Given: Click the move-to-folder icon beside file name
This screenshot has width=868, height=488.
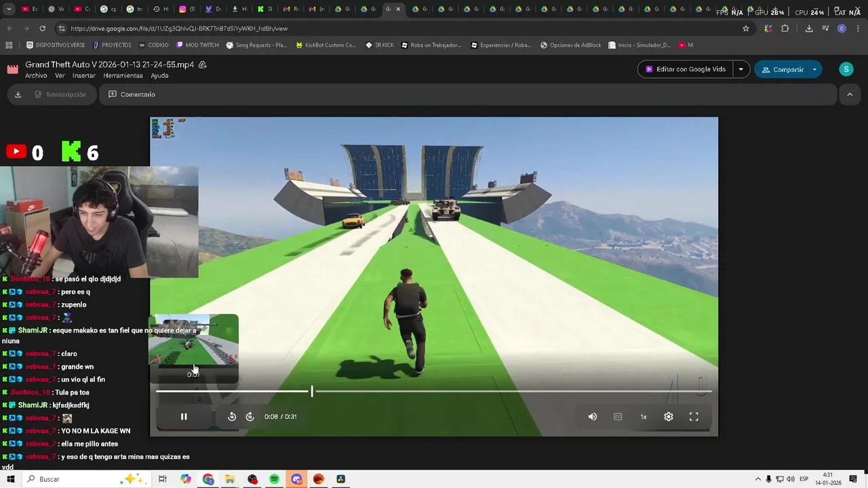Looking at the screenshot, I should [x=202, y=64].
